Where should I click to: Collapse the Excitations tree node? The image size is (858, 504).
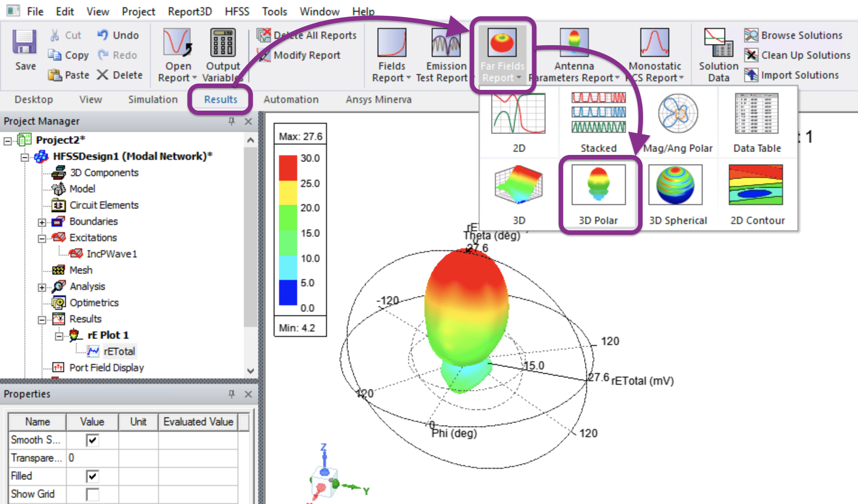42,238
